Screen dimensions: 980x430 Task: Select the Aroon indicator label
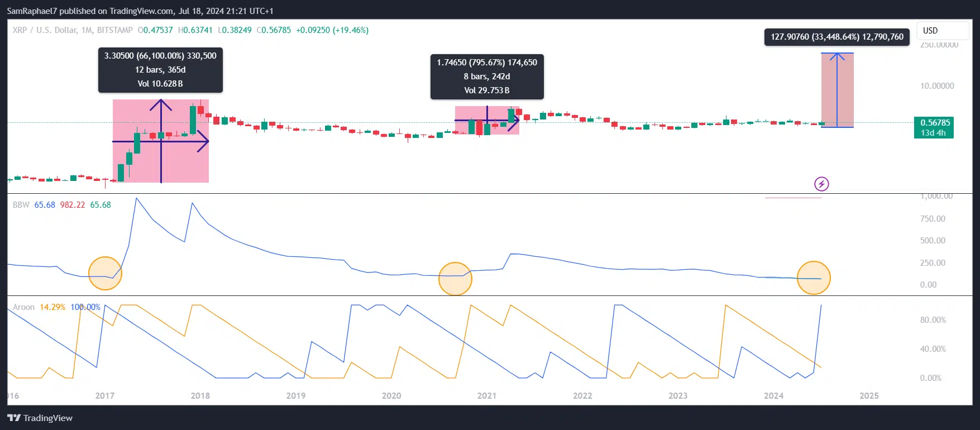(x=24, y=307)
